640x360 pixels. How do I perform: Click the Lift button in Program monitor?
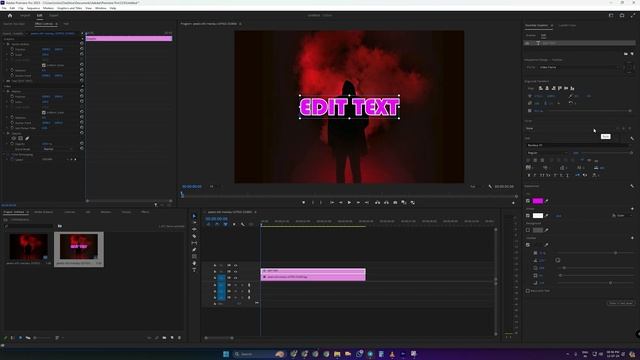(377, 202)
